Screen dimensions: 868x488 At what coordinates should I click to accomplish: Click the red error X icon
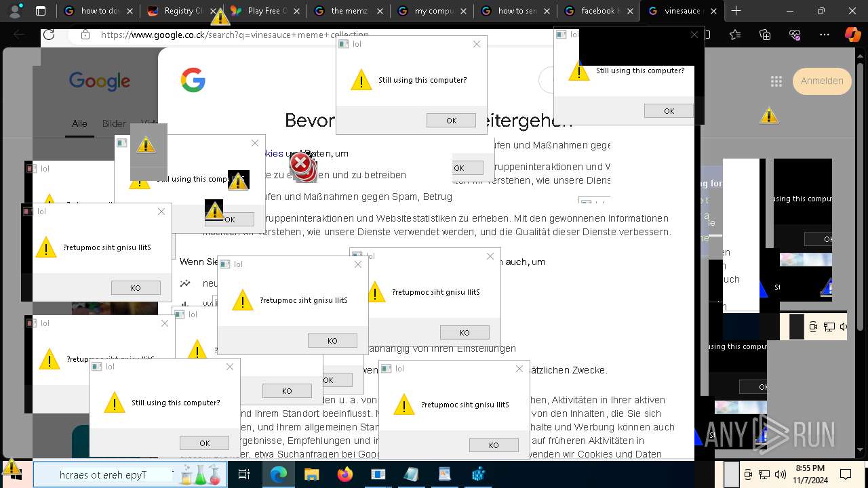(x=300, y=163)
